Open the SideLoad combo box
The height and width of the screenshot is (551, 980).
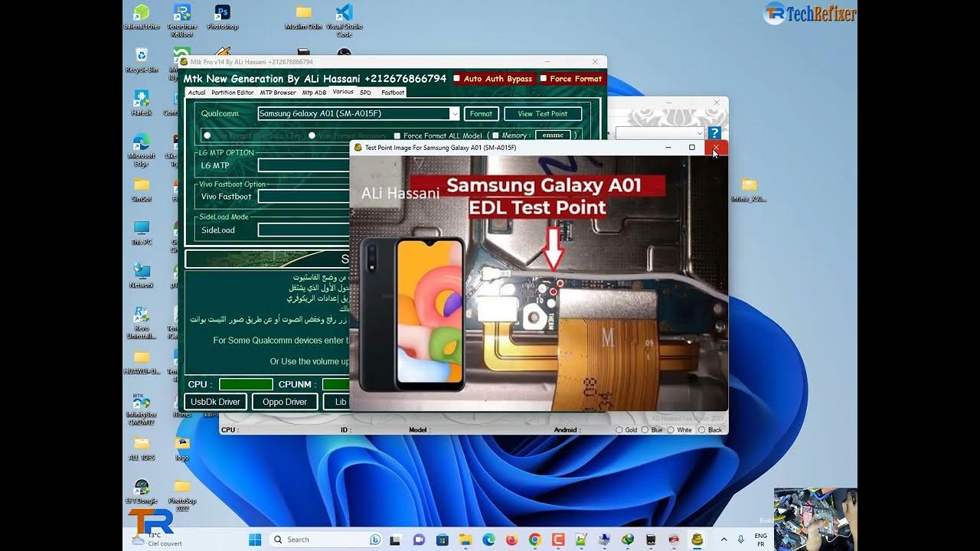pyautogui.click(x=303, y=230)
